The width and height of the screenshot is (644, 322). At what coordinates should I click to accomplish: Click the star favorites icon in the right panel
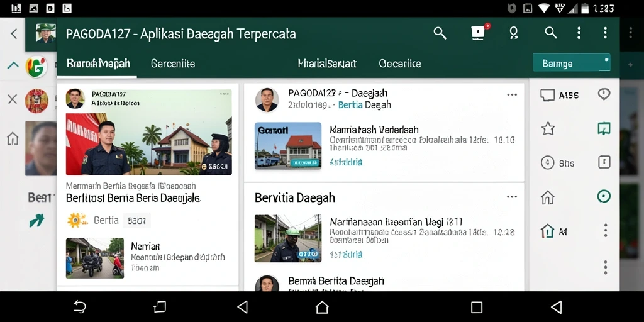pos(548,129)
